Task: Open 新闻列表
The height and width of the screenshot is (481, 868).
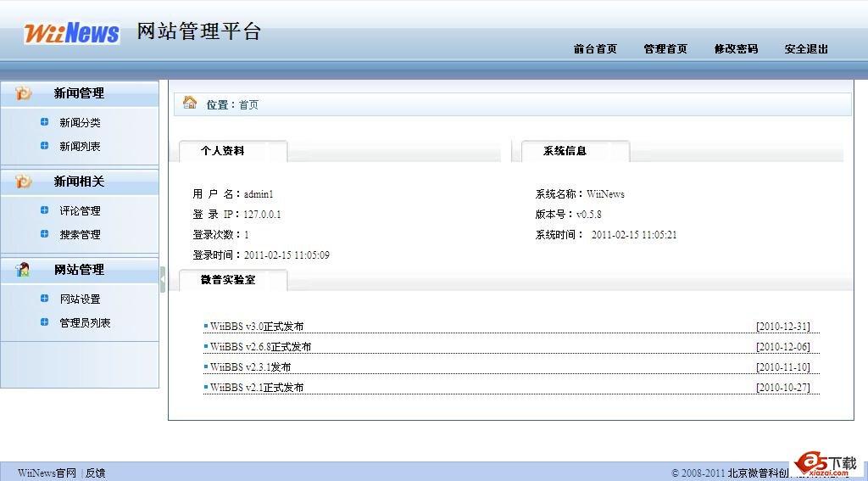Action: 80,146
